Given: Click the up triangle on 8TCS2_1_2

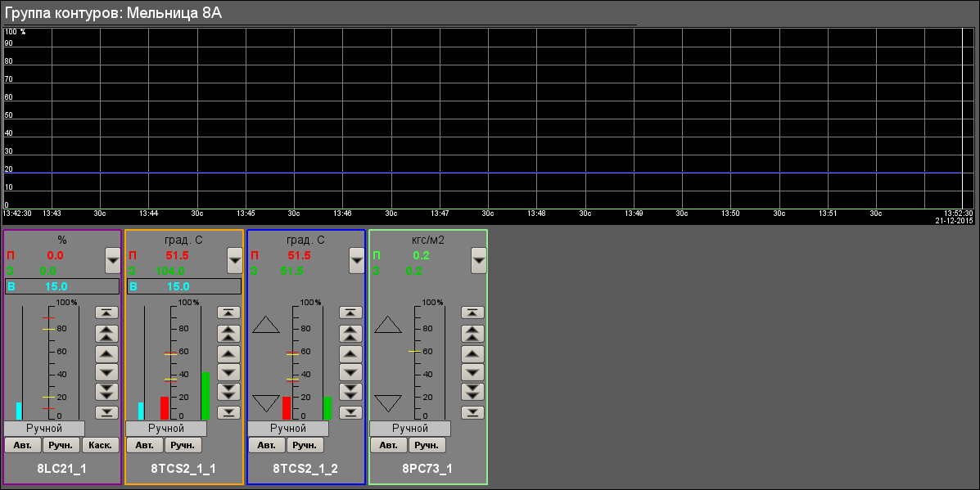Looking at the screenshot, I should click(266, 325).
